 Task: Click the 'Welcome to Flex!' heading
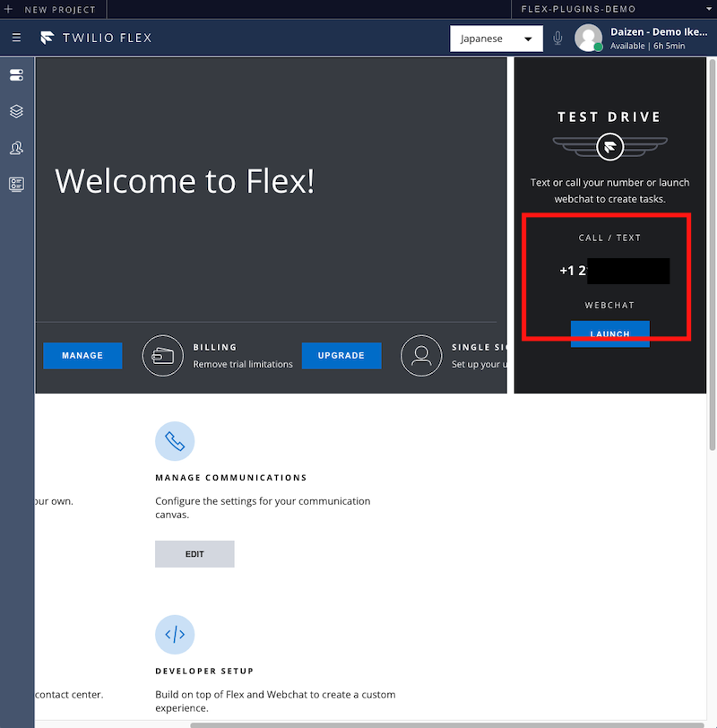(x=185, y=180)
